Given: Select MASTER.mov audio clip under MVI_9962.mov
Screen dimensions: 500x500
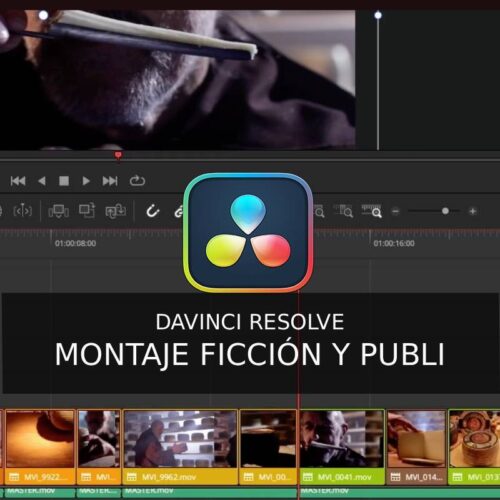Looking at the screenshot, I should coord(209,492).
